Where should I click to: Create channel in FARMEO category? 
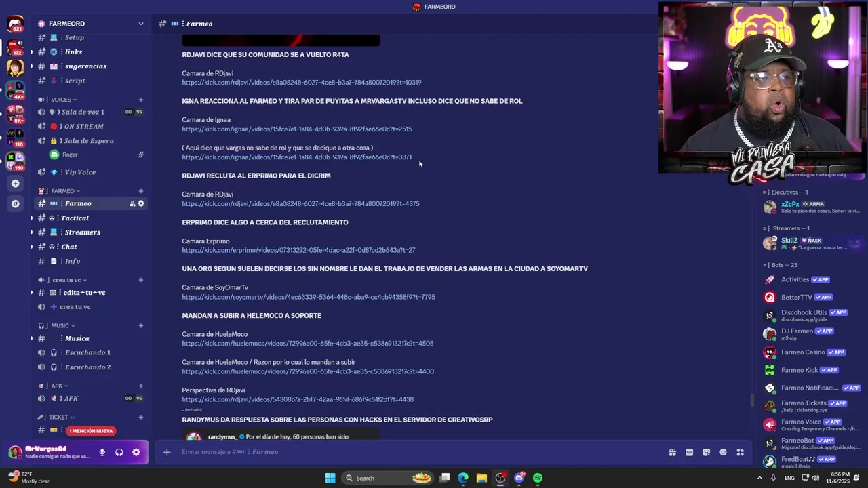point(141,191)
